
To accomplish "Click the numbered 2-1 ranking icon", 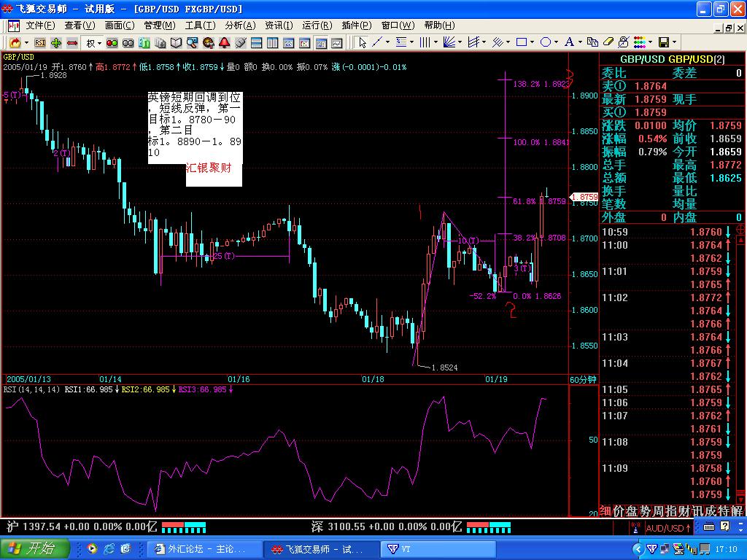I will click(144, 43).
